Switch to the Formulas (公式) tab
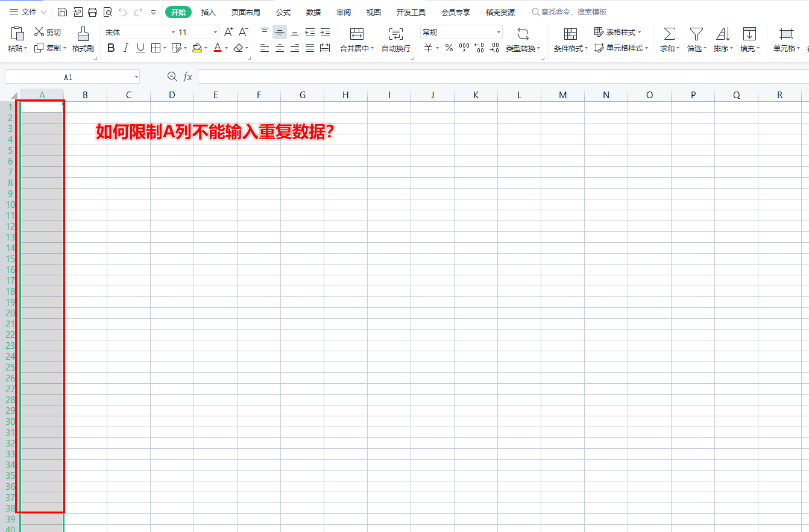 [283, 12]
